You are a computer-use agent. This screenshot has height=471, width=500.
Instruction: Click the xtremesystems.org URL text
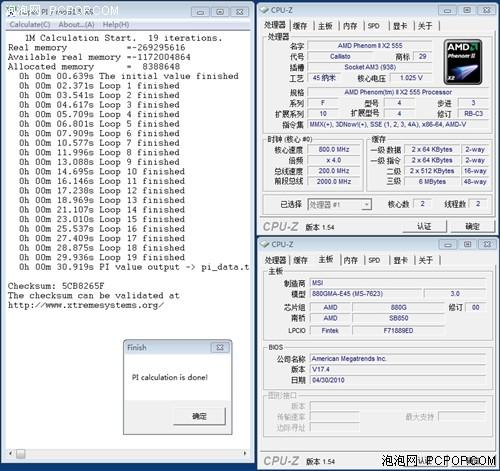pyautogui.click(x=86, y=305)
